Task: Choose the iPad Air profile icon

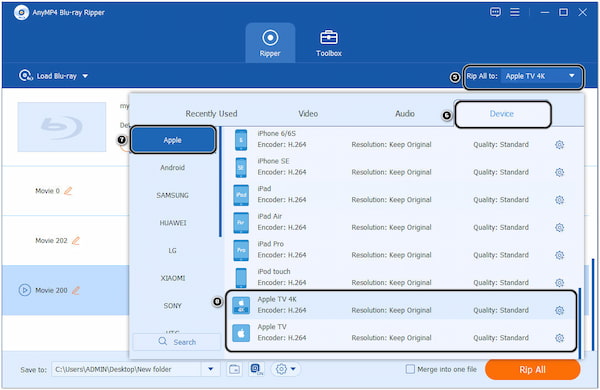Action: point(241,222)
